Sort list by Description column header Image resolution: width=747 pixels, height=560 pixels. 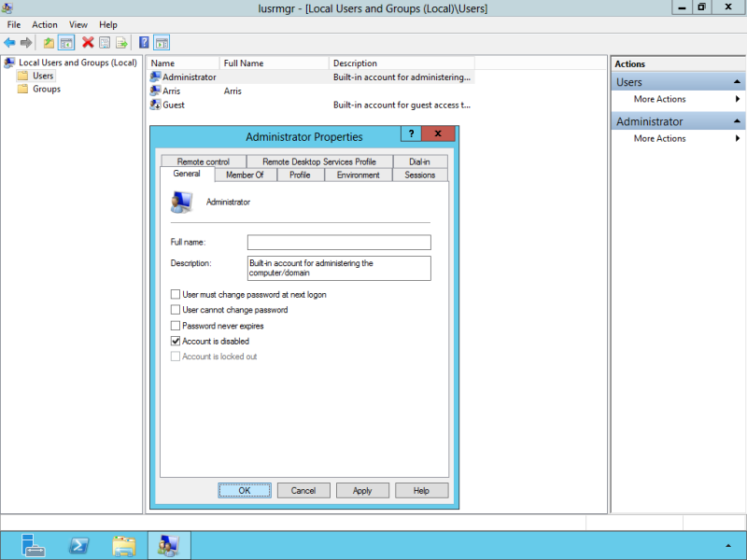click(x=402, y=63)
